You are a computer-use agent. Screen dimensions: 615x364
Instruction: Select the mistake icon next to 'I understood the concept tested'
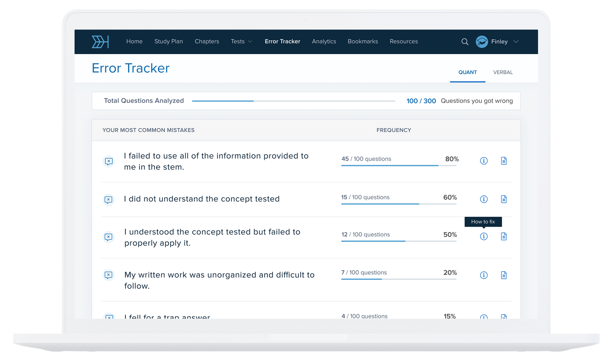109,237
